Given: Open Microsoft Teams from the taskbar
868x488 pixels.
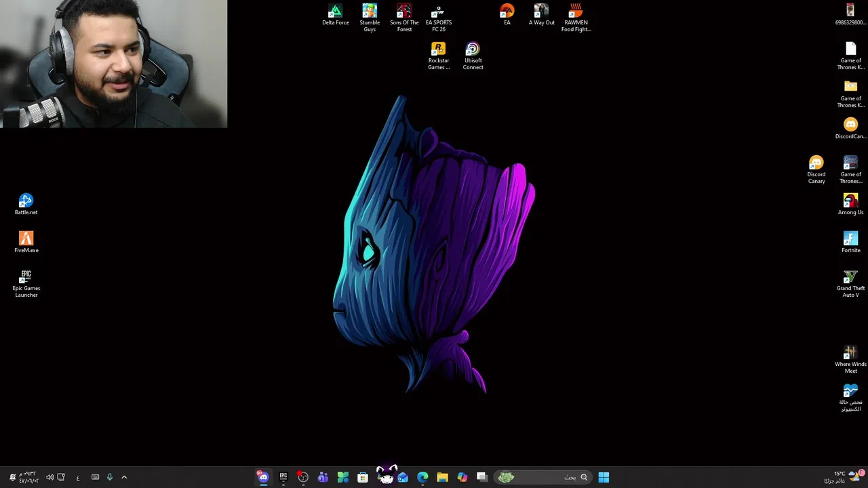Looking at the screenshot, I should pos(323,477).
